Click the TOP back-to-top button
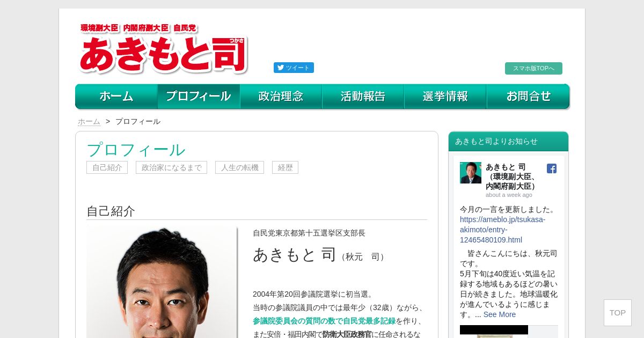 tap(618, 313)
